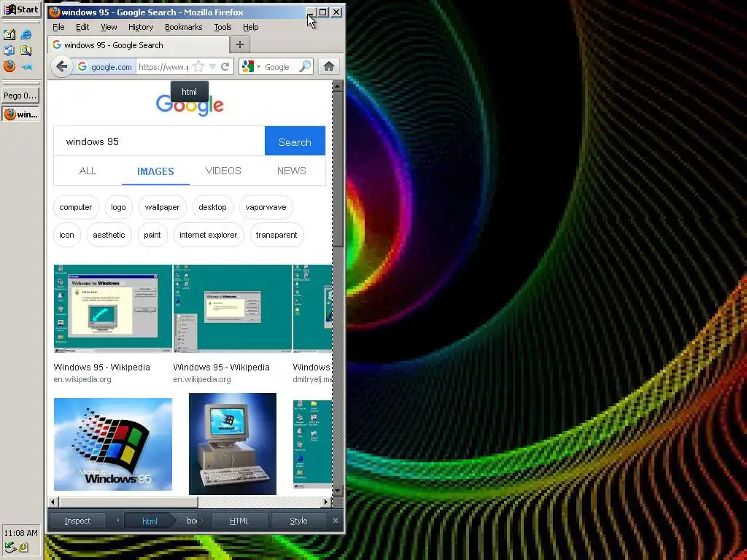Click the vertical scrollbar down arrow

[x=337, y=491]
